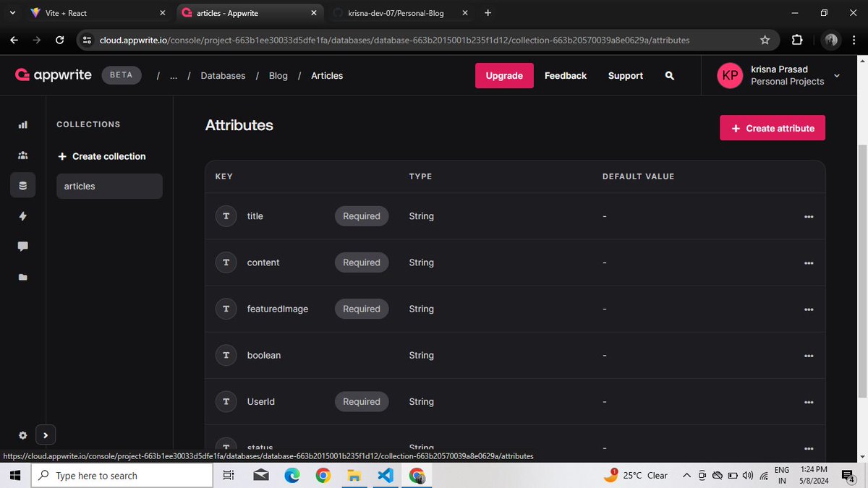868x488 pixels.
Task: Click the Create attribute button
Action: click(773, 128)
